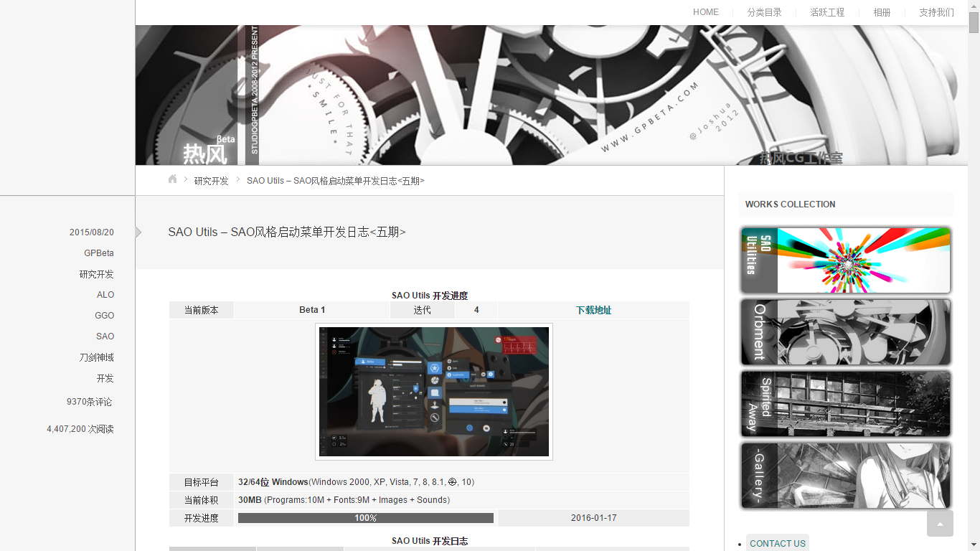Click the article heading SAO Utils 开发日志<五期>
The width and height of the screenshot is (980, 551).
coord(287,232)
